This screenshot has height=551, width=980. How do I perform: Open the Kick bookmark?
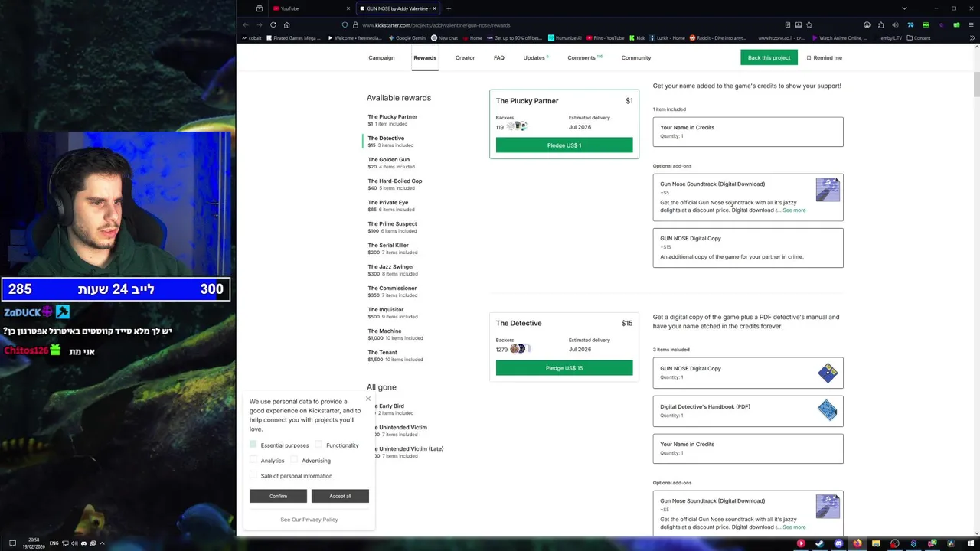637,37
